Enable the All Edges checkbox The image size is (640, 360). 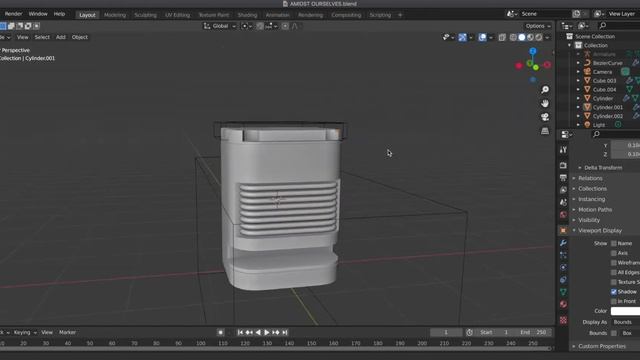(x=613, y=272)
